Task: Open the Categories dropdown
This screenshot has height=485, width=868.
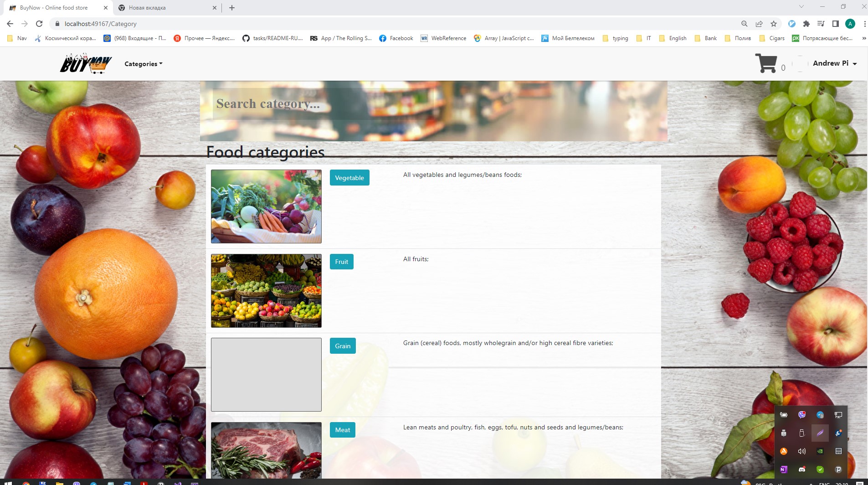Action: [143, 64]
